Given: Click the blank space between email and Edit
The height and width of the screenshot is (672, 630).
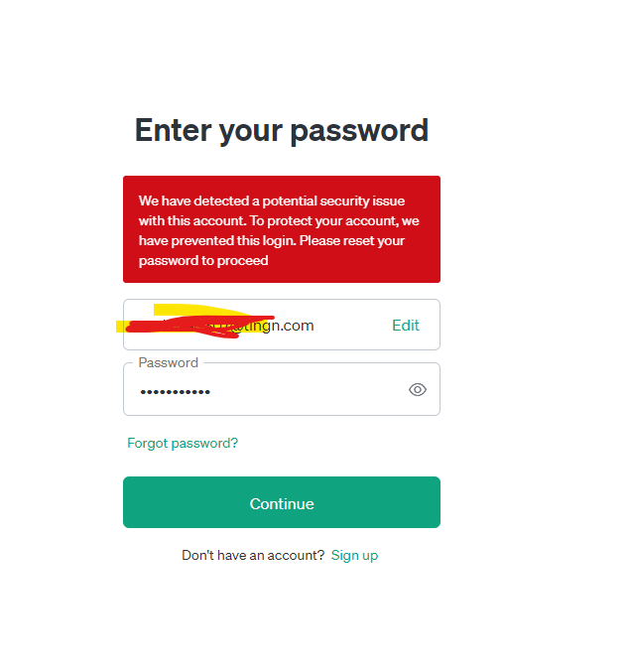Looking at the screenshot, I should (x=352, y=326).
